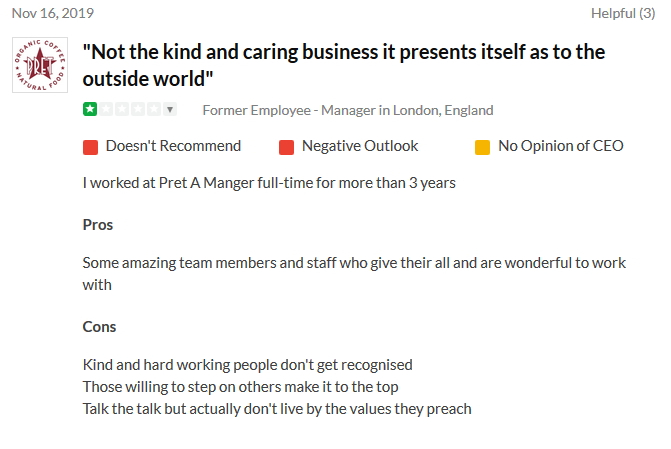Viewport: 671px width, 449px height.
Task: Click the Doesn't Recommend text label
Action: point(173,146)
